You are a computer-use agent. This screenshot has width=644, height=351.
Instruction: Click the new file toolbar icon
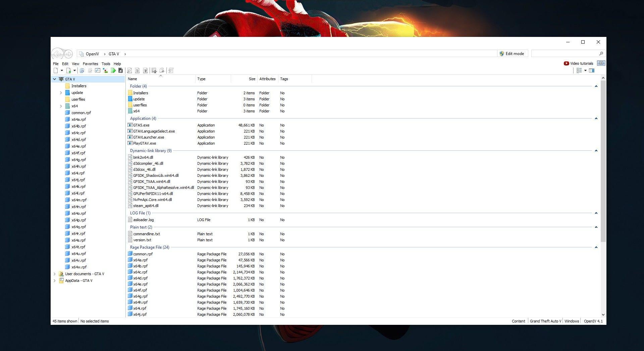[x=56, y=70]
